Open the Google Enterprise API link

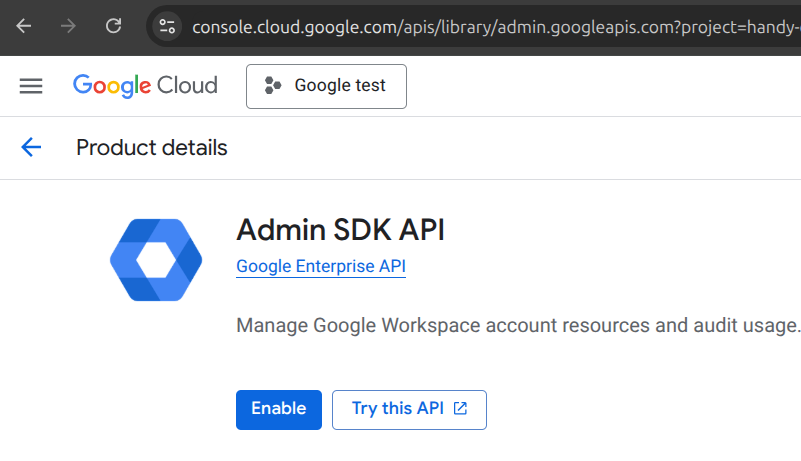tap(321, 266)
